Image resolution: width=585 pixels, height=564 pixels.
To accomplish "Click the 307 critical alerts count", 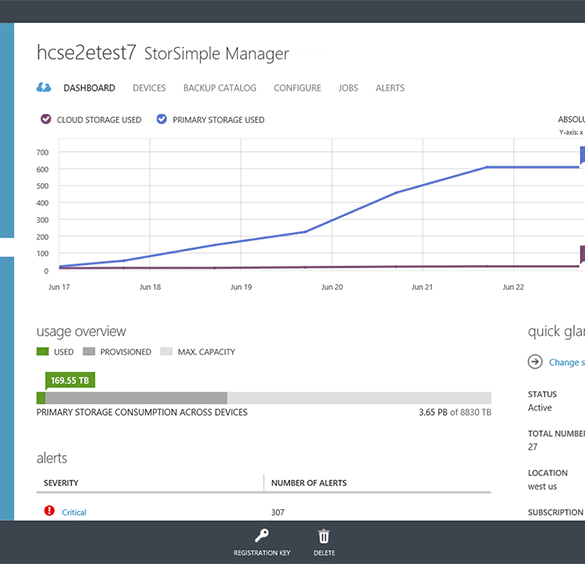I will click(x=278, y=513).
